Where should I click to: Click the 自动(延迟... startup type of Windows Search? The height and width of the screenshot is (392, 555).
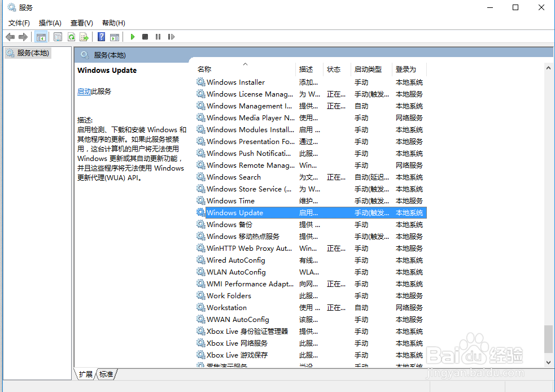[x=372, y=177]
